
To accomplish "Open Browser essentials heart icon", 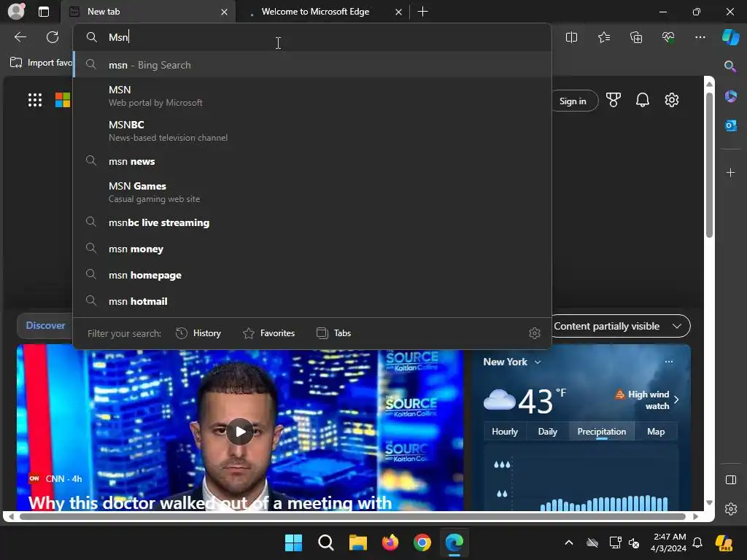I will click(668, 37).
